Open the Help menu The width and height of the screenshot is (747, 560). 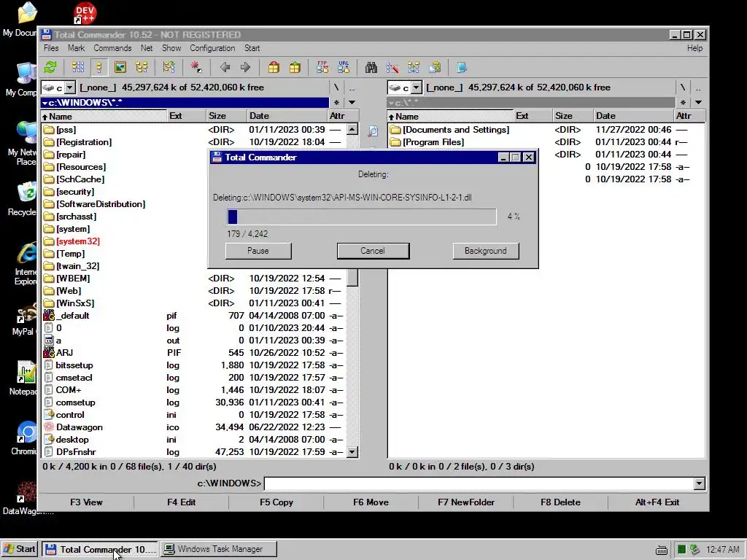point(694,48)
